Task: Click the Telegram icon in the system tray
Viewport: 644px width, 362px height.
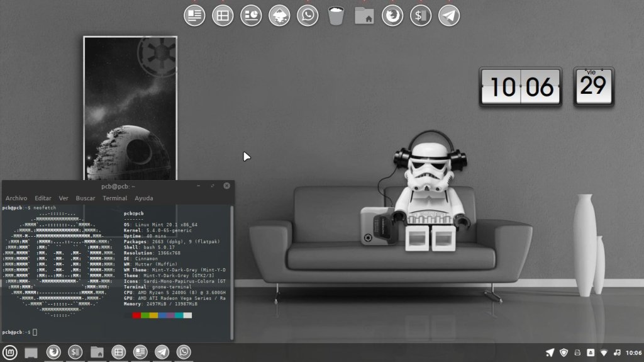Action: tap(550, 353)
